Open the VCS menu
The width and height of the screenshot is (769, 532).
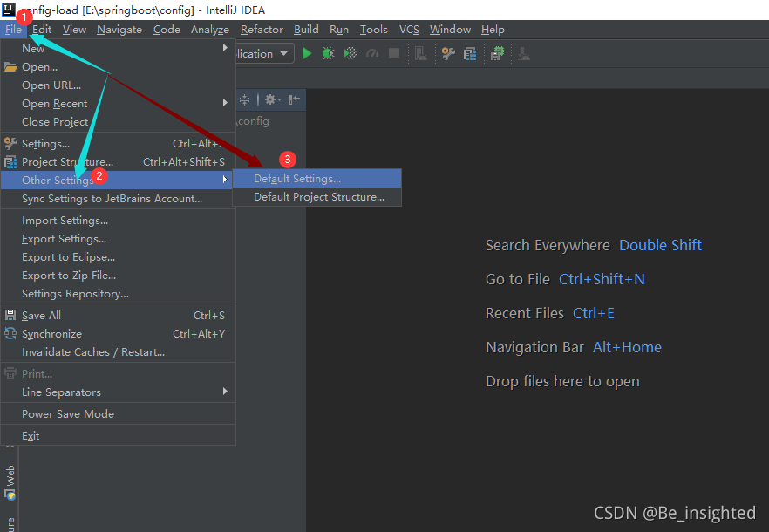click(409, 30)
